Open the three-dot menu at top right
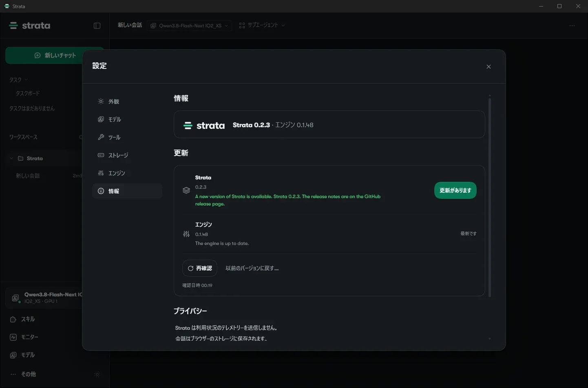 pyautogui.click(x=572, y=26)
